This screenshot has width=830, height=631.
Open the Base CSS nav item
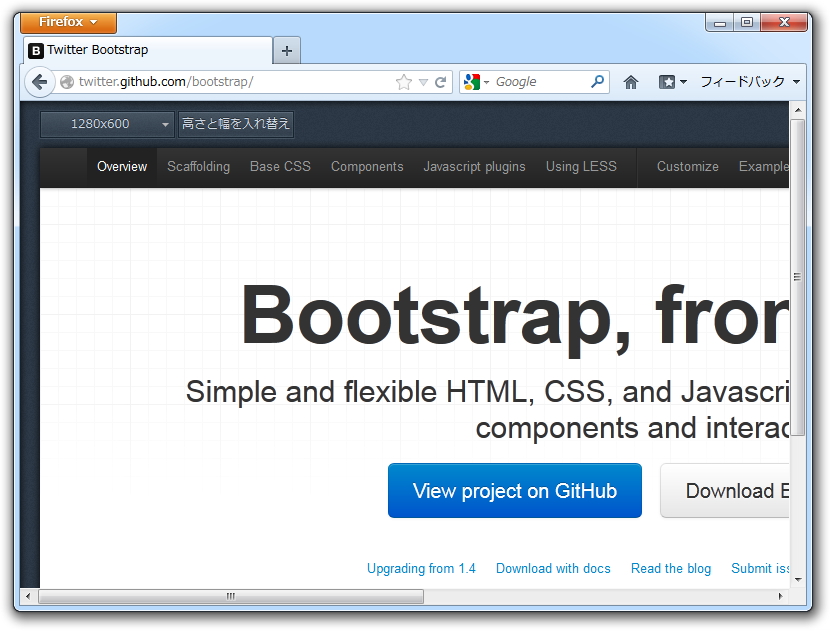pyautogui.click(x=281, y=167)
